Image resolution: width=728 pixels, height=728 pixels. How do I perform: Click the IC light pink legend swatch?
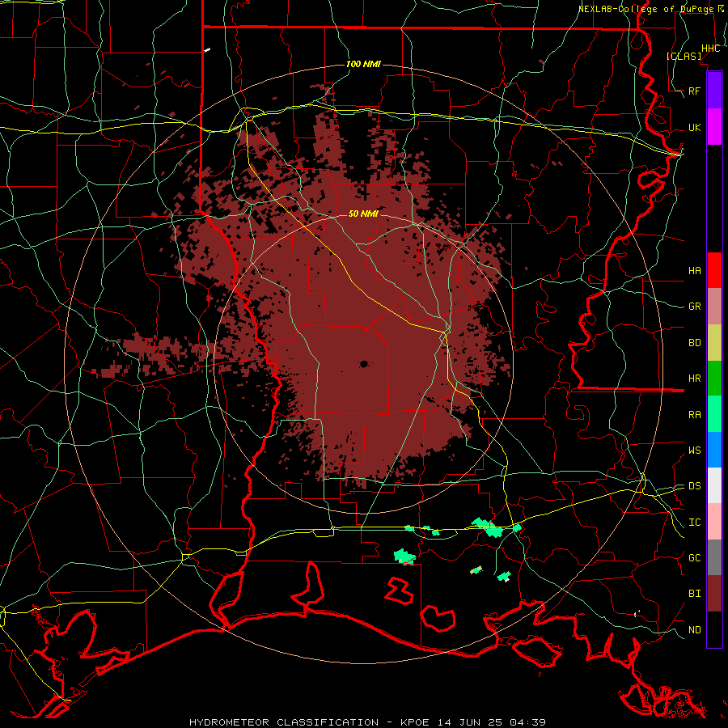pos(714,522)
